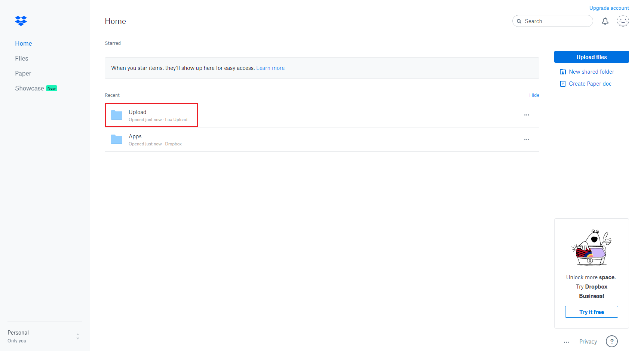Open the account avatar menu
Image resolution: width=644 pixels, height=351 pixels.
(623, 21)
